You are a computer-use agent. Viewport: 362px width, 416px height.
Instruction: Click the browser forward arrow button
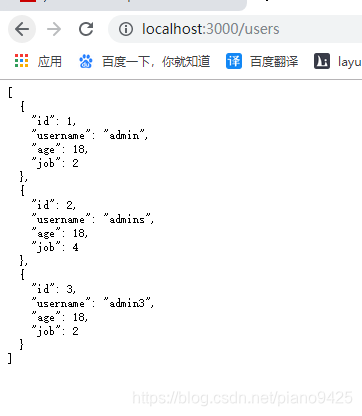(x=54, y=29)
